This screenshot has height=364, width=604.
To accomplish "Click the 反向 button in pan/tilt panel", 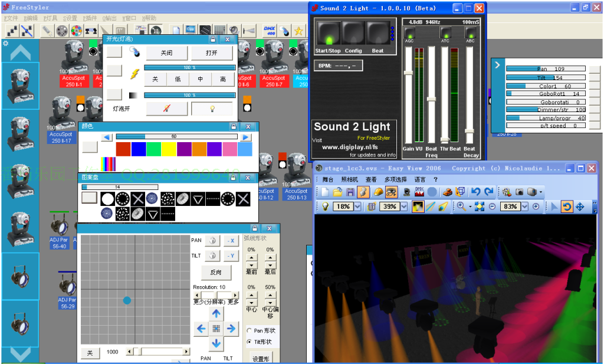I will (216, 273).
